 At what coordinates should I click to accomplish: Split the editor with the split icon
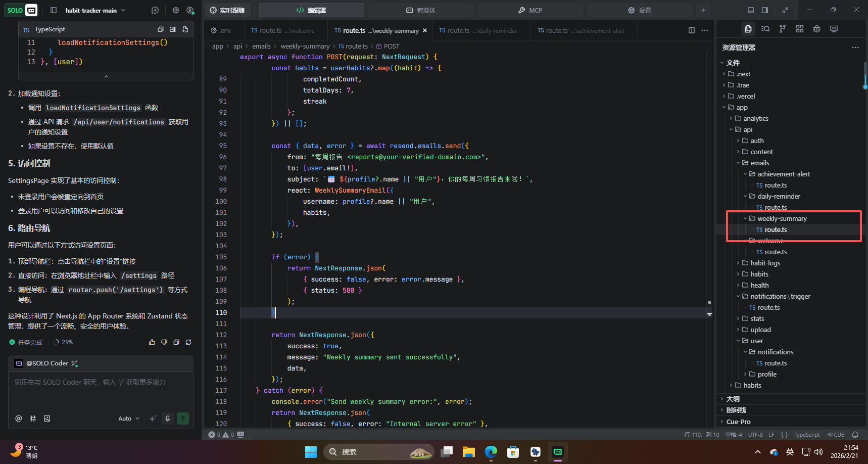[x=692, y=30]
